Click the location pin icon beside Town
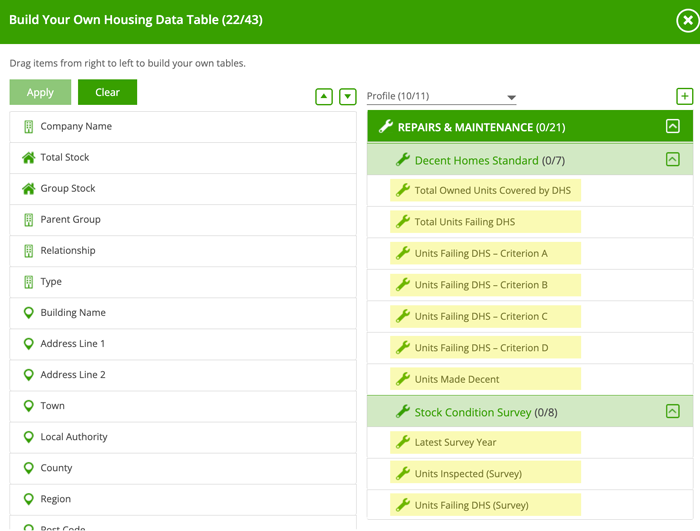 28,406
